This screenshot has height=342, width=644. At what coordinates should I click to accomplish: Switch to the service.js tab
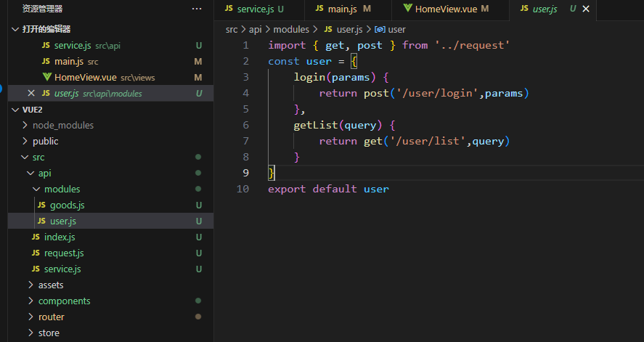point(259,10)
